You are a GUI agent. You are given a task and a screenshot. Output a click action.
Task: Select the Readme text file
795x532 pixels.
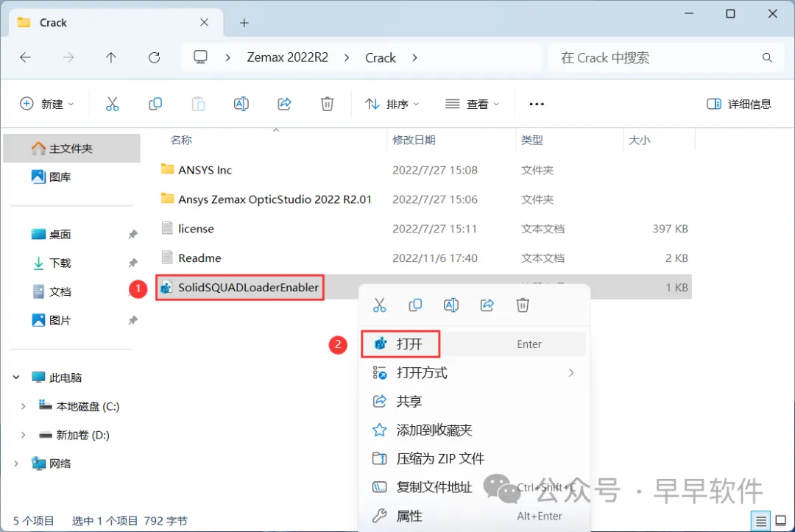(423, 258)
